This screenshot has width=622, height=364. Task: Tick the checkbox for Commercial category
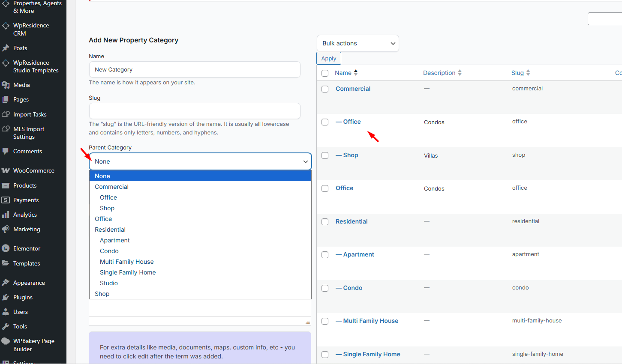pyautogui.click(x=325, y=89)
